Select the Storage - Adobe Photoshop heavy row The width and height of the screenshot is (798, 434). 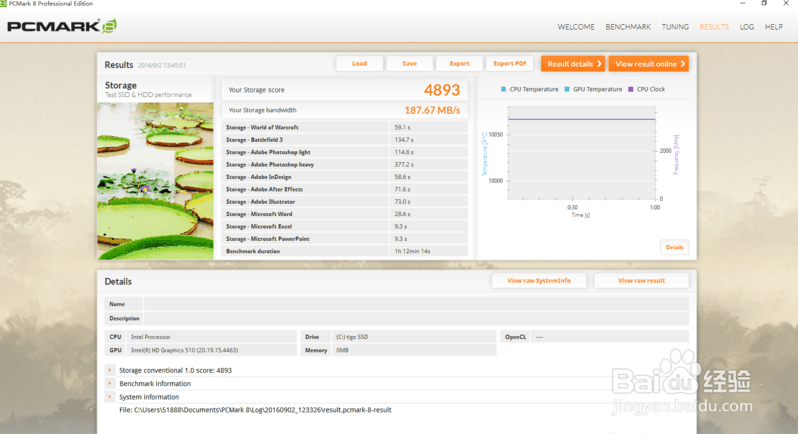pyautogui.click(x=345, y=164)
